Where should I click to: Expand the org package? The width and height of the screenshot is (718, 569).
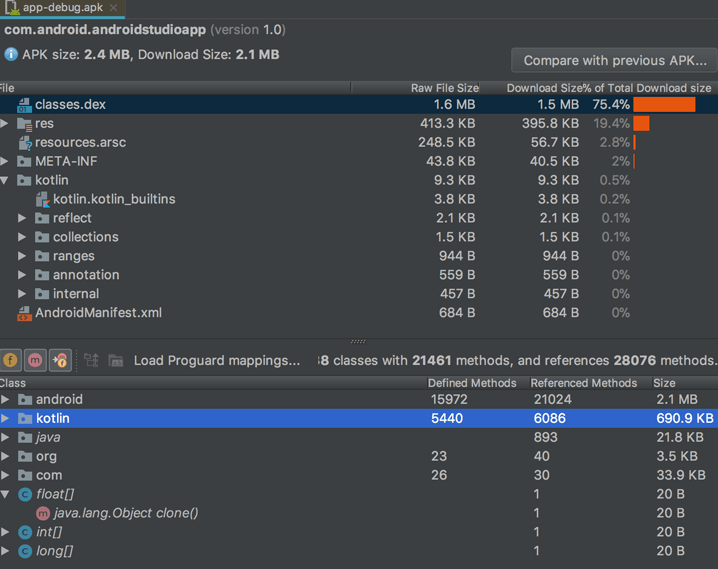tap(5, 456)
